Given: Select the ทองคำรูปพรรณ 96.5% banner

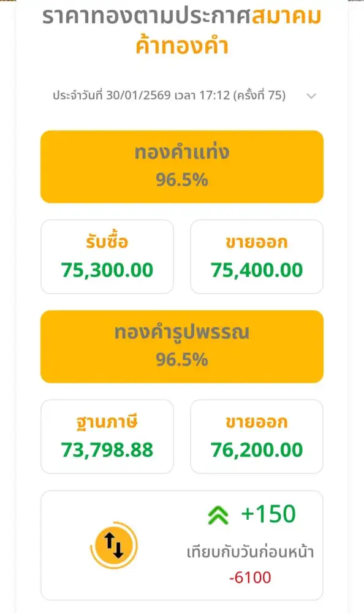Looking at the screenshot, I should 182,345.
